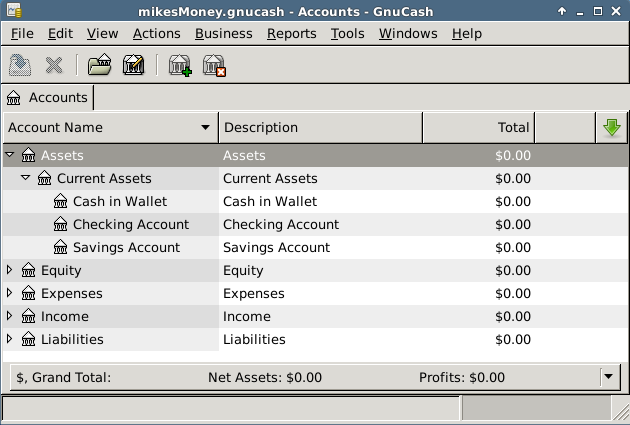Click the bank icon beside Checking Account
This screenshot has width=630, height=425.
point(60,224)
